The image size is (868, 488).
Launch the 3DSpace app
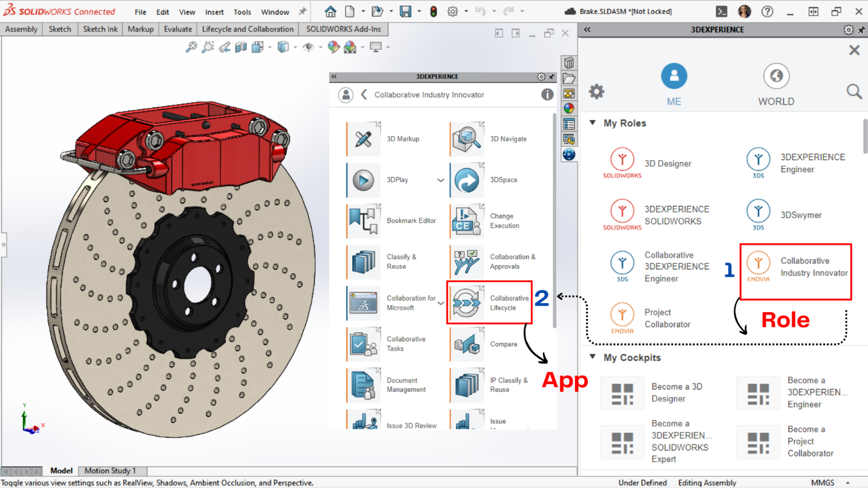467,180
